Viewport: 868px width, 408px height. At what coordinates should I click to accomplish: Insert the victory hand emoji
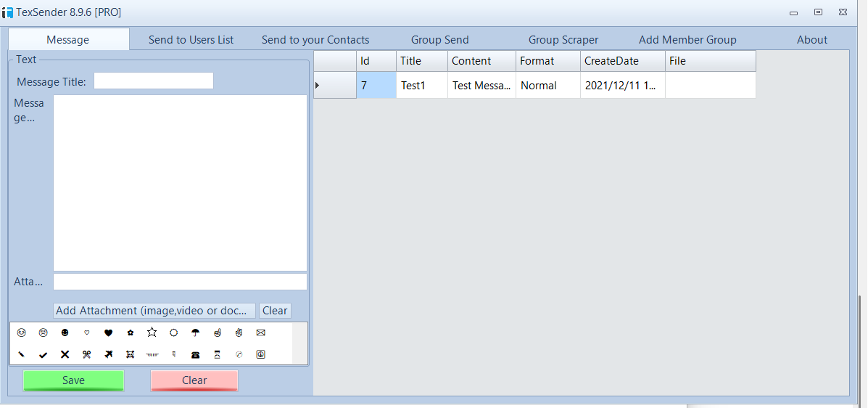point(239,333)
